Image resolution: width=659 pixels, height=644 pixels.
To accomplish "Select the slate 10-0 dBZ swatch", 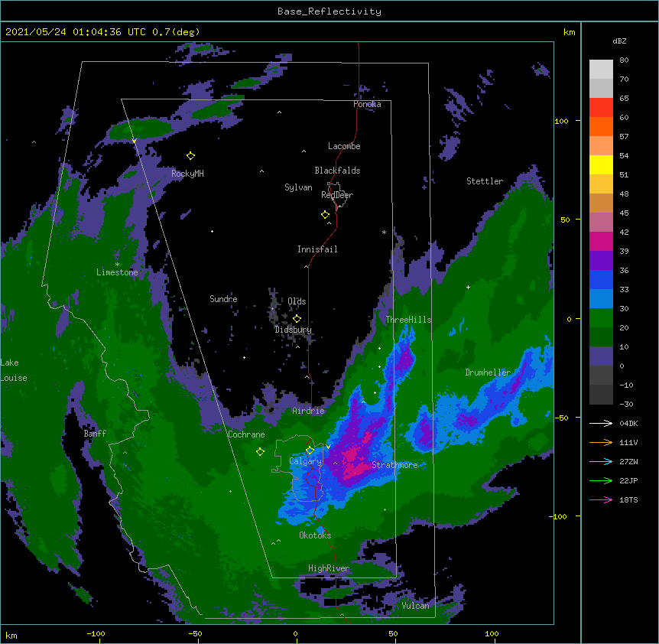I will 601,356.
